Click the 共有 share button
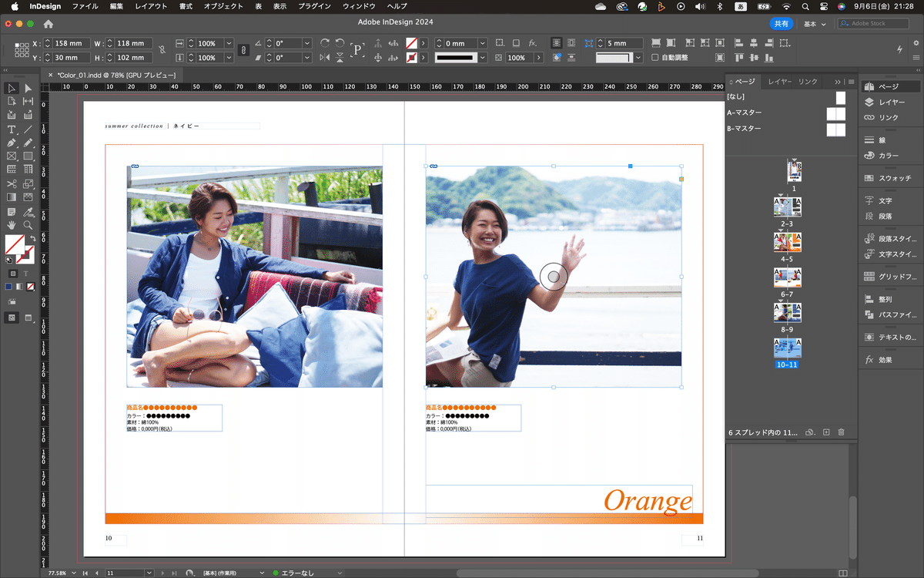Viewport: 924px width, 578px height. tap(781, 24)
